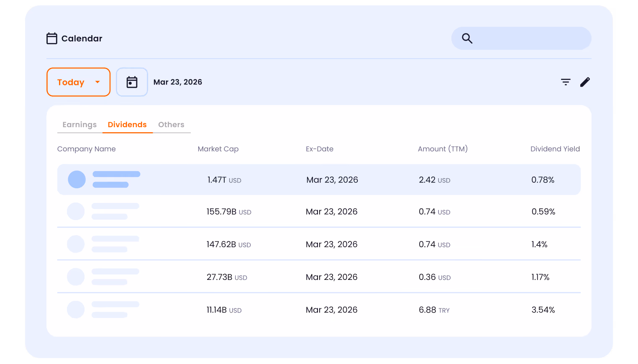Screen dimensions: 638x364
Task: Switch to the Earnings tab
Action: pos(79,125)
